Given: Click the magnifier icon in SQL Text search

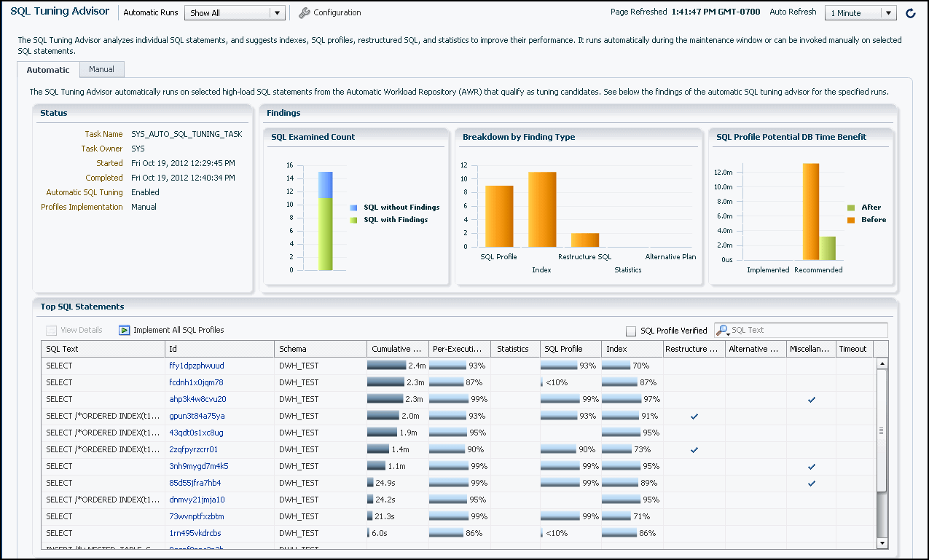Looking at the screenshot, I should 723,331.
